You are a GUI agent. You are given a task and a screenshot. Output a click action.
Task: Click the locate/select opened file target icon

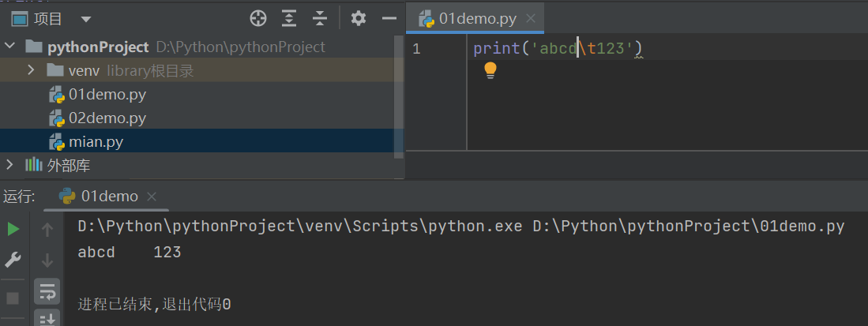(x=258, y=18)
